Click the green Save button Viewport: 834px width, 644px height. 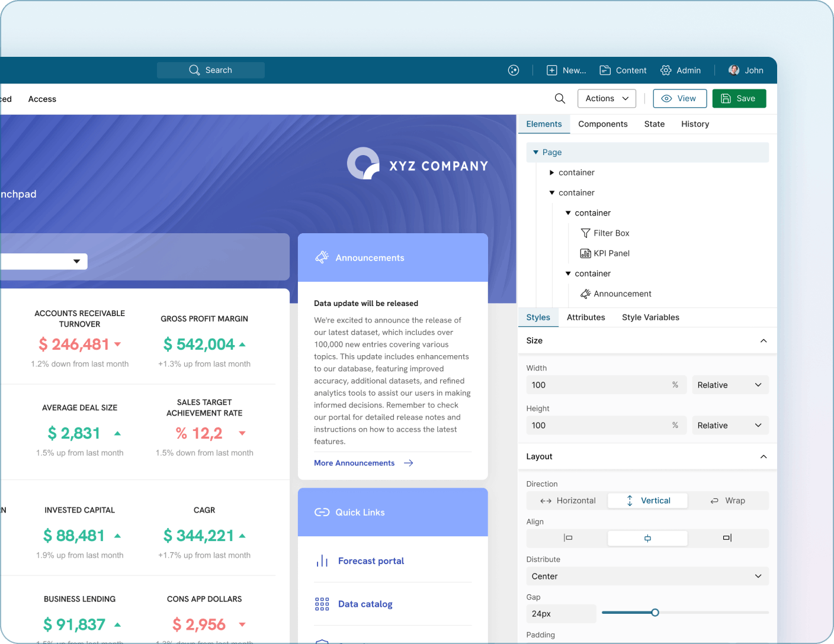tap(739, 98)
